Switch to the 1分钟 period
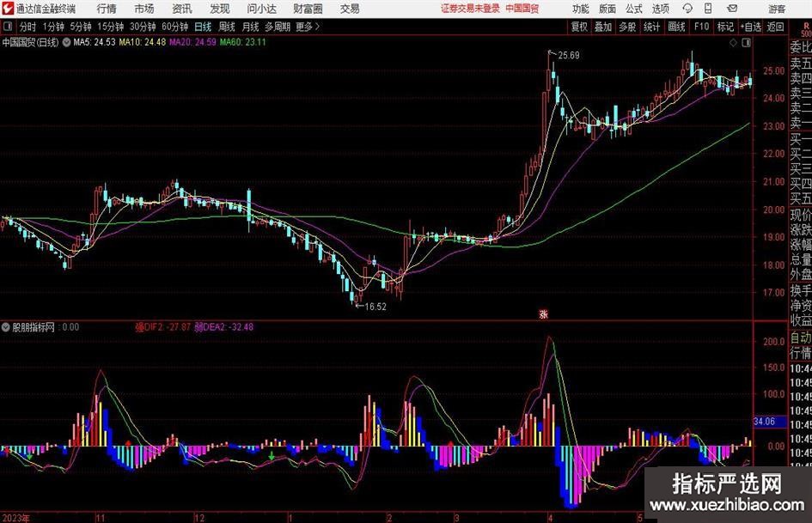The height and width of the screenshot is (523, 812). pos(52,27)
